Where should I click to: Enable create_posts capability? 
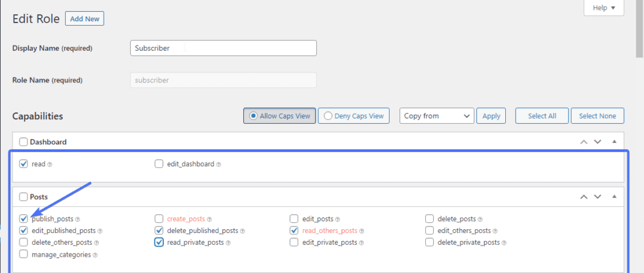[x=159, y=219]
